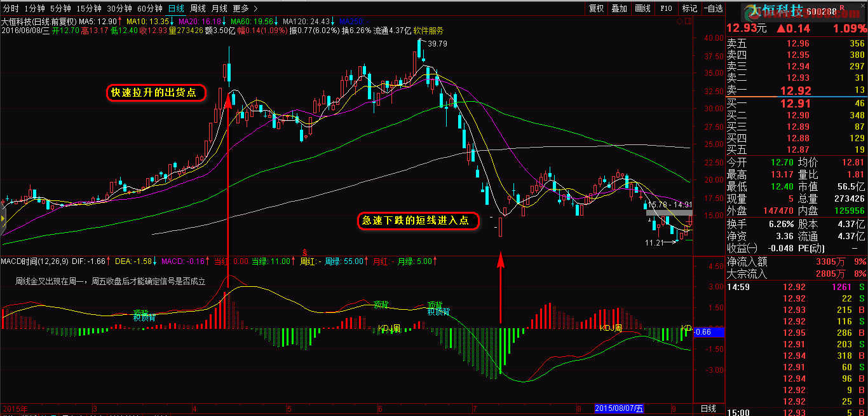Select the 1分钟 period tab

34,8
